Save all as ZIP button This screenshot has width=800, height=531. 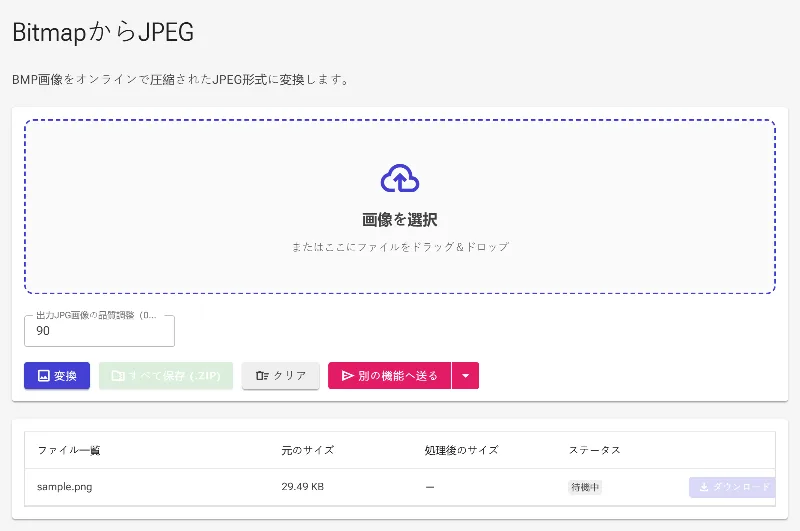click(x=166, y=376)
